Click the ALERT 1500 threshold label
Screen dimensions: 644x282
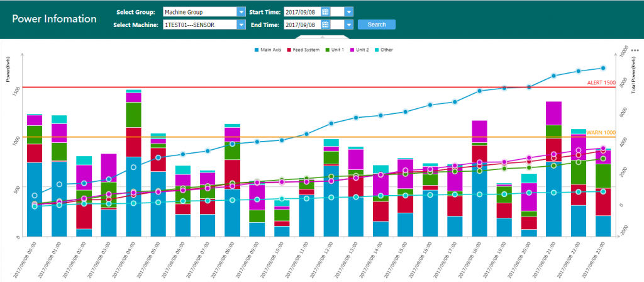pos(601,82)
